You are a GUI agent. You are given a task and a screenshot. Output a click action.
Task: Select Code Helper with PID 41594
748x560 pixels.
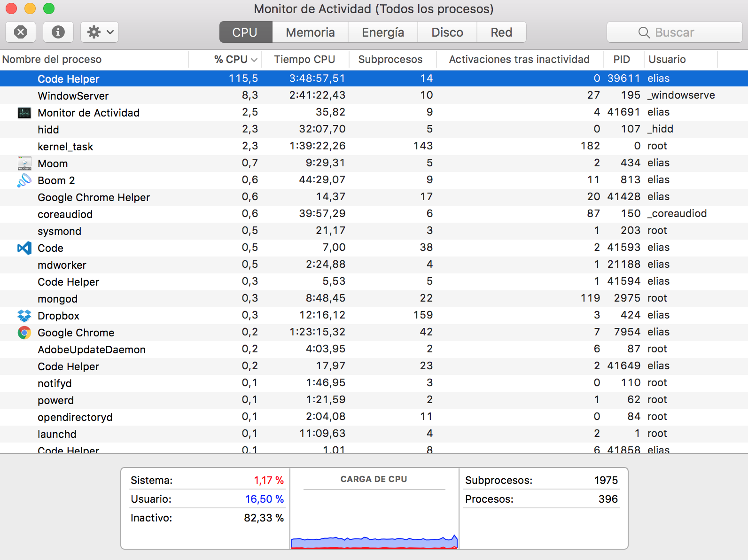[x=374, y=281]
